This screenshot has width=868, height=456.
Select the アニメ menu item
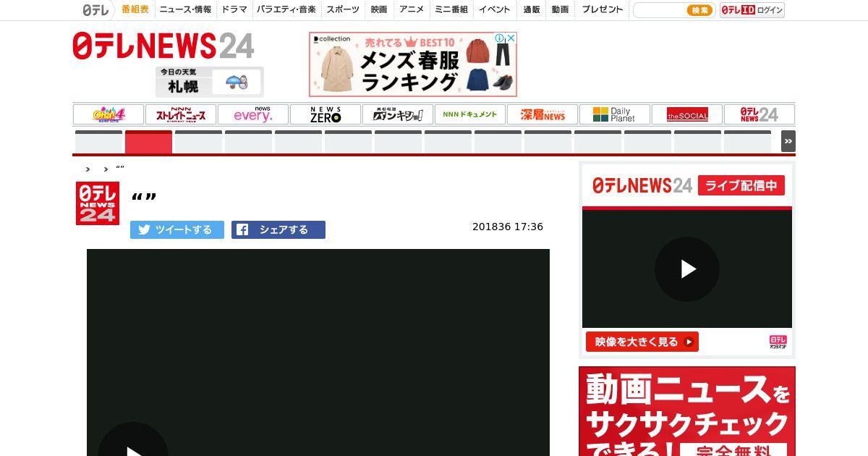(412, 10)
